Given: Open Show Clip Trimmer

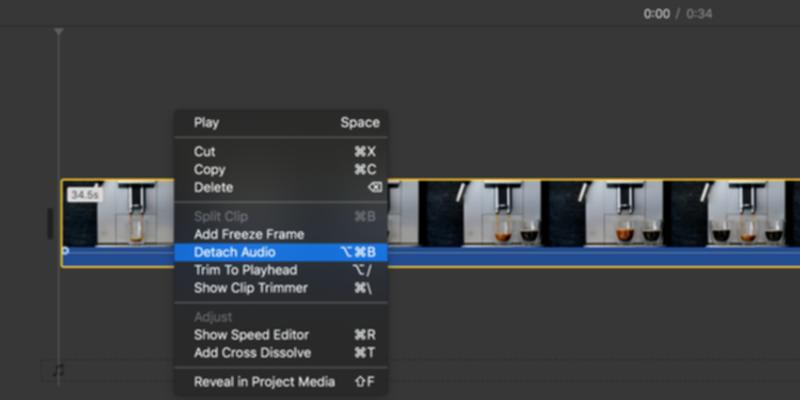Looking at the screenshot, I should coord(281,288).
